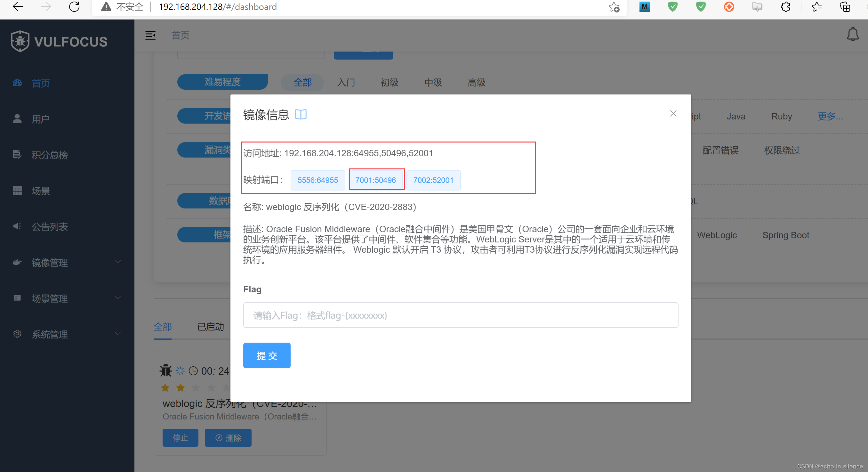Click the third grey star rating
The height and width of the screenshot is (472, 868).
point(196,388)
